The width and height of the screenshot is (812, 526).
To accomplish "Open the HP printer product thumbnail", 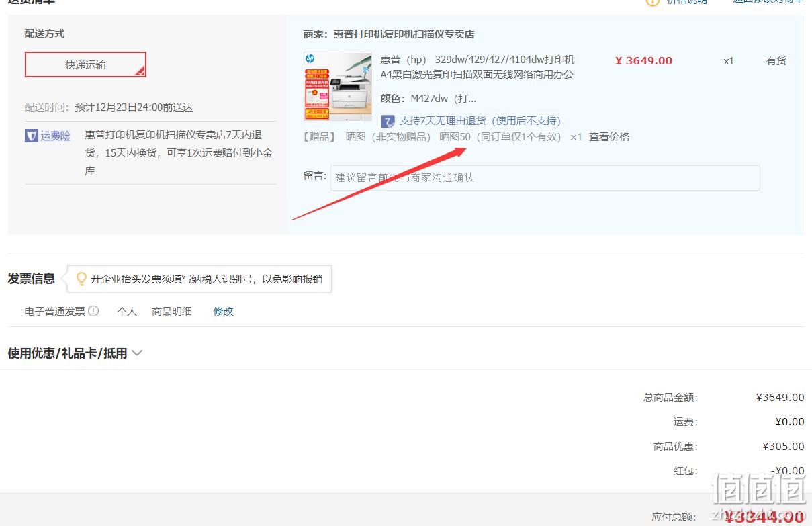I will [338, 86].
